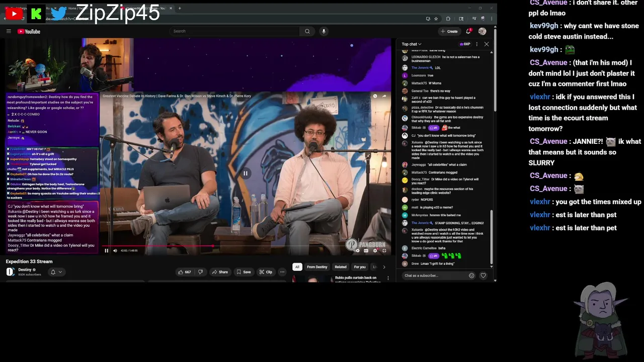Bookmark this page with the star
Image resolution: width=644 pixels, height=362 pixels.
pyautogui.click(x=436, y=19)
